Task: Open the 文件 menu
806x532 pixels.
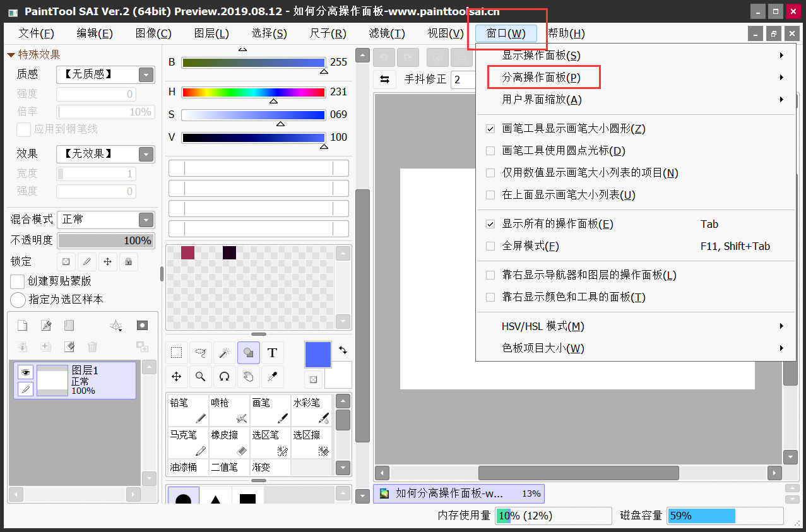Action: click(x=37, y=34)
